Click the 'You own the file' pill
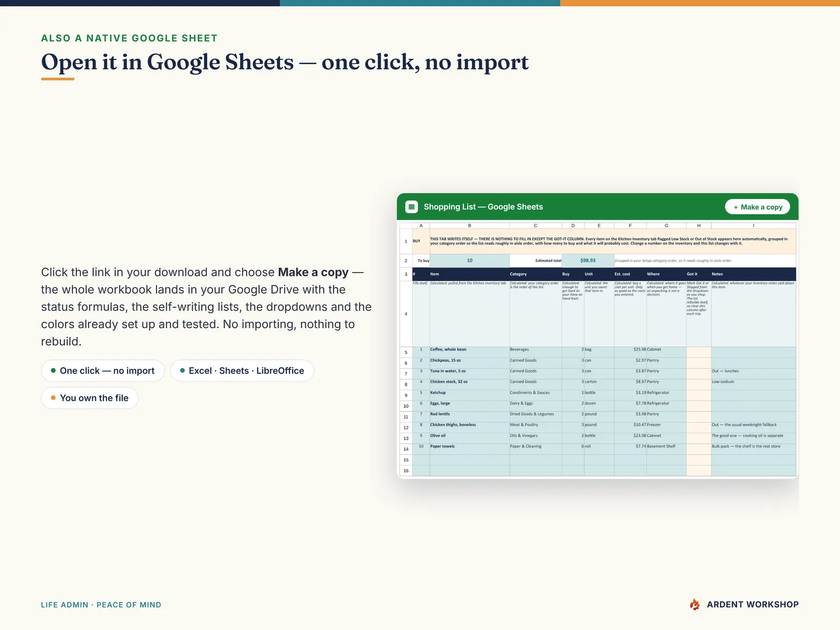 (x=90, y=398)
